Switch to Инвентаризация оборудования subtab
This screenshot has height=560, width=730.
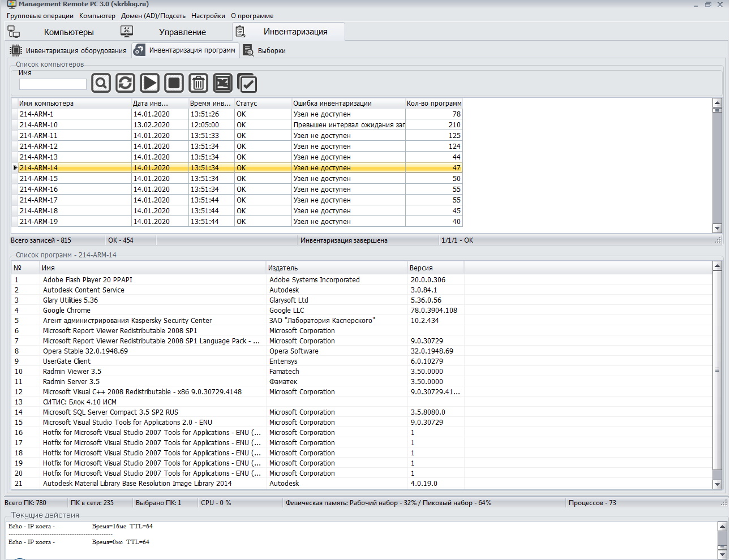pos(69,50)
